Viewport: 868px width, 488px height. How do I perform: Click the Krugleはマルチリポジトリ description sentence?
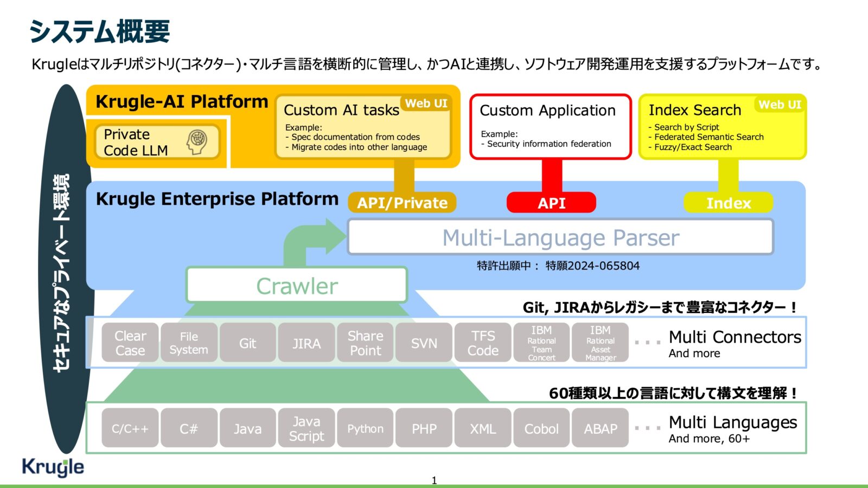click(427, 64)
